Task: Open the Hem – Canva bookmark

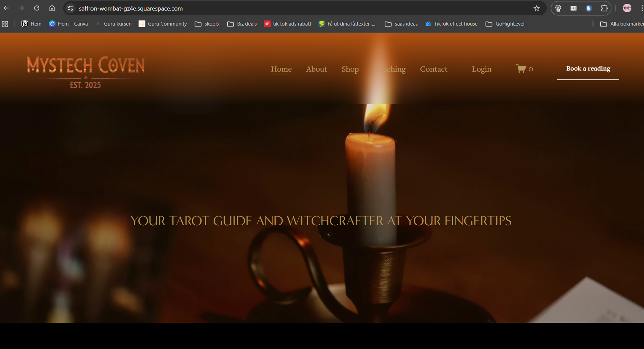Action: 68,24
